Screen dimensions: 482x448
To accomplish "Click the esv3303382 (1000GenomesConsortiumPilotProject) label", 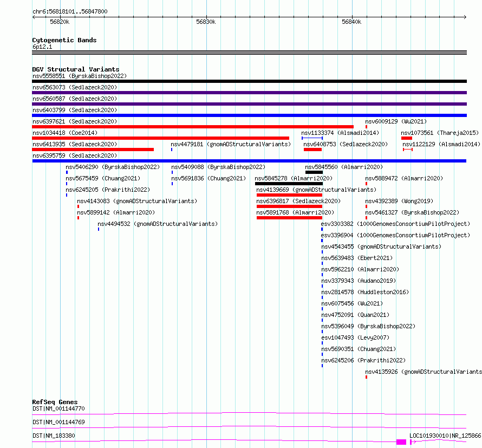I will click(396, 224).
